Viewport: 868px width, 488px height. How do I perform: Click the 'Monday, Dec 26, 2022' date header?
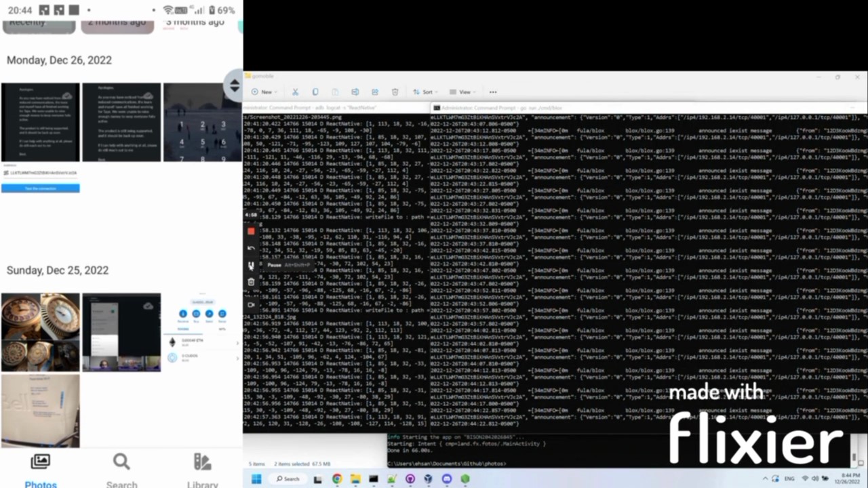pos(59,60)
